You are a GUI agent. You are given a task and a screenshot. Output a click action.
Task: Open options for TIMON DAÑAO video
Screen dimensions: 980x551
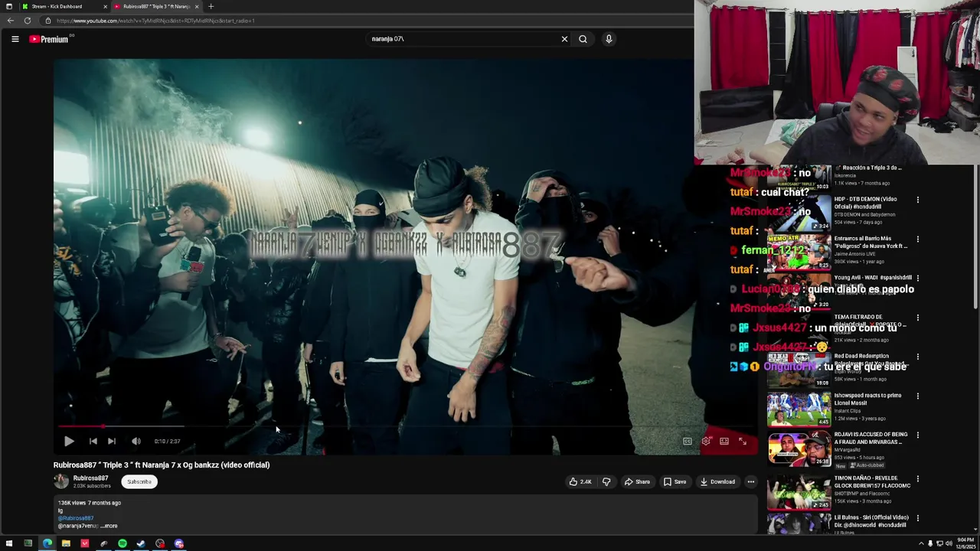[x=918, y=480]
